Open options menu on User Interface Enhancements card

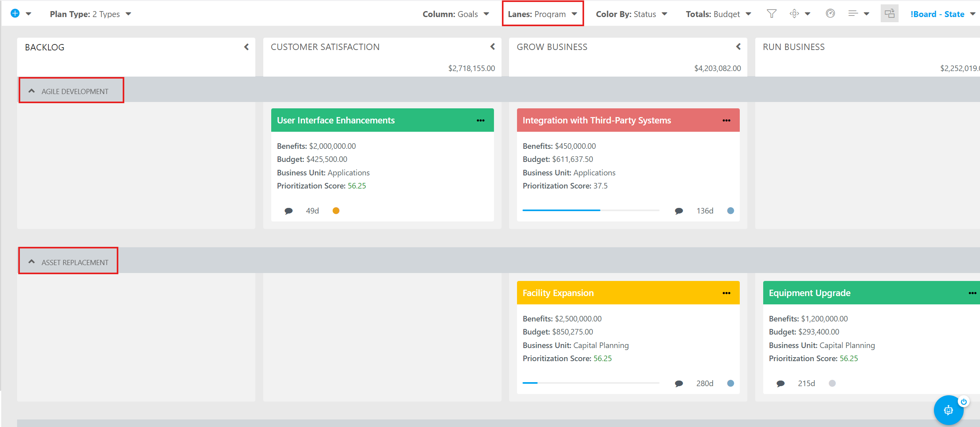pos(480,120)
